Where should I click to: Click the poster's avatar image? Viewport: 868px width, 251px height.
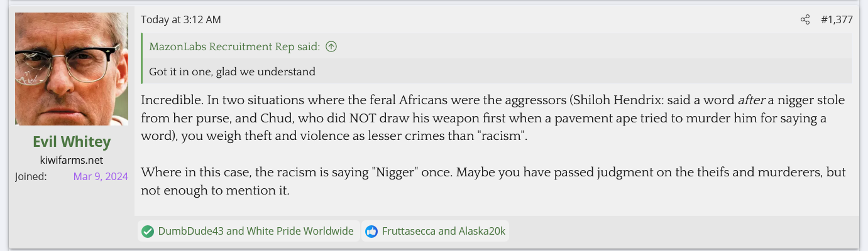(72, 69)
